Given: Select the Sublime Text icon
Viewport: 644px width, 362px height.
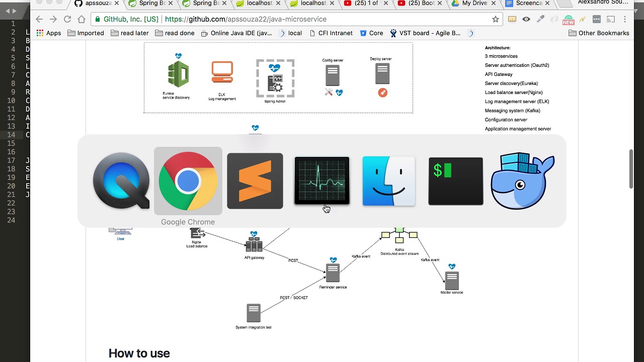Looking at the screenshot, I should point(255,181).
